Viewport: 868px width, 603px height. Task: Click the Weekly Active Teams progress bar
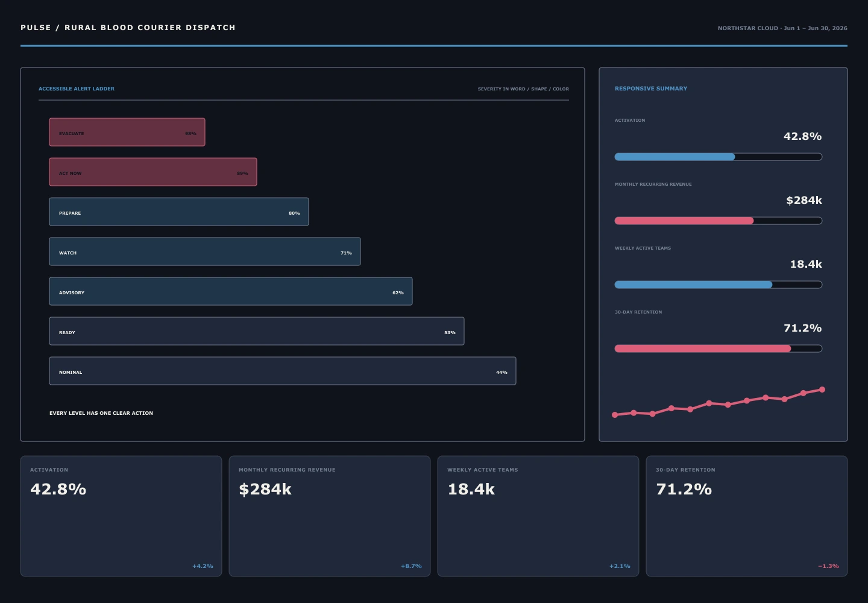point(719,285)
